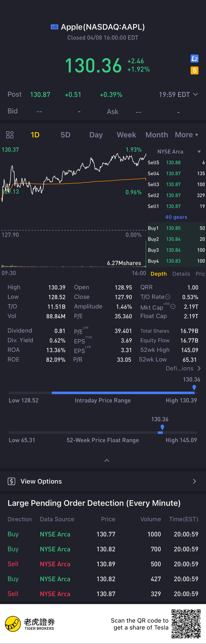This screenshot has width=206, height=644.
Task: Switch chart to 5D view
Action: [x=65, y=135]
